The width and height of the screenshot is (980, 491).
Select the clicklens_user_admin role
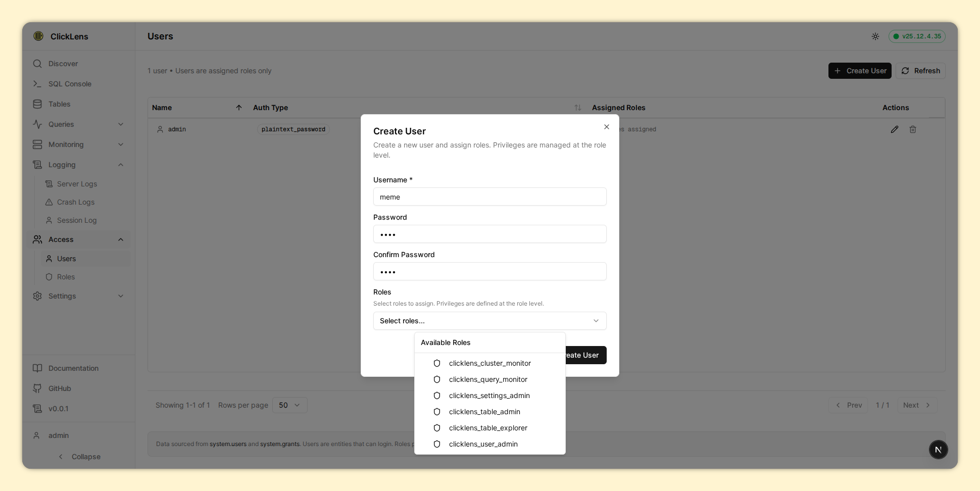pos(483,444)
